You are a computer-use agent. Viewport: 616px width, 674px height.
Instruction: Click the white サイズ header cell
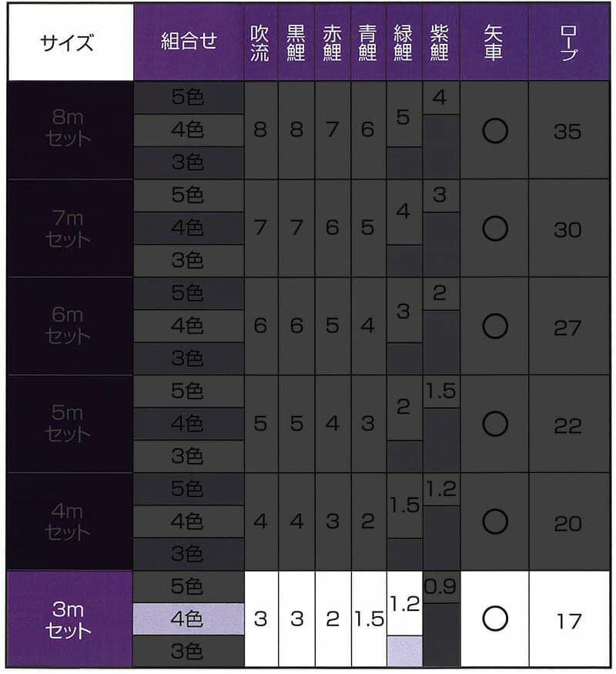(69, 42)
